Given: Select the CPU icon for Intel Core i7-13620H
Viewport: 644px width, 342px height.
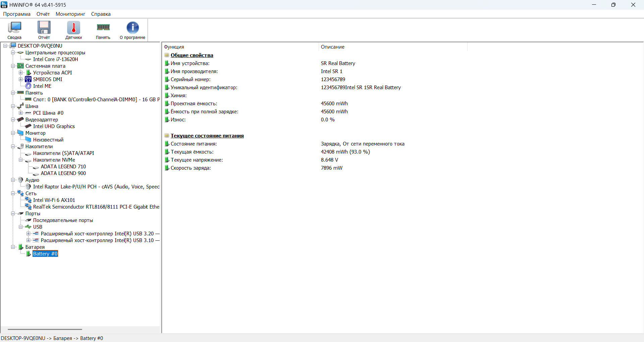Looking at the screenshot, I should click(28, 59).
